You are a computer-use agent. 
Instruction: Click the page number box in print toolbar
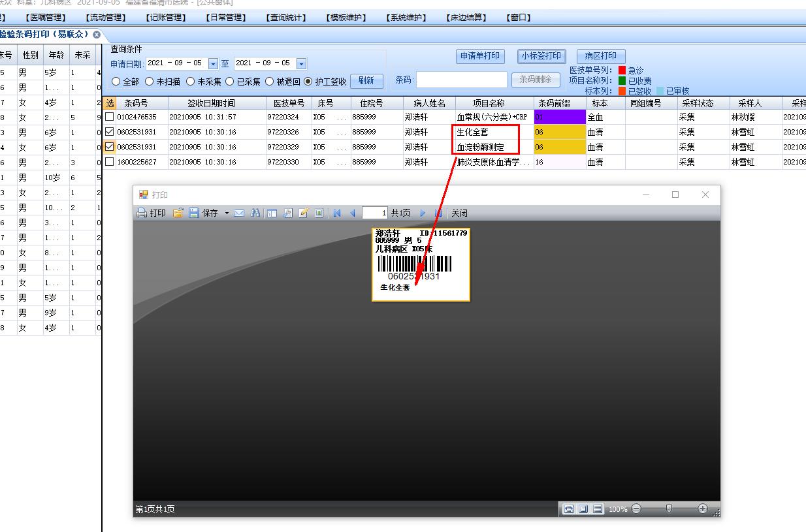375,213
